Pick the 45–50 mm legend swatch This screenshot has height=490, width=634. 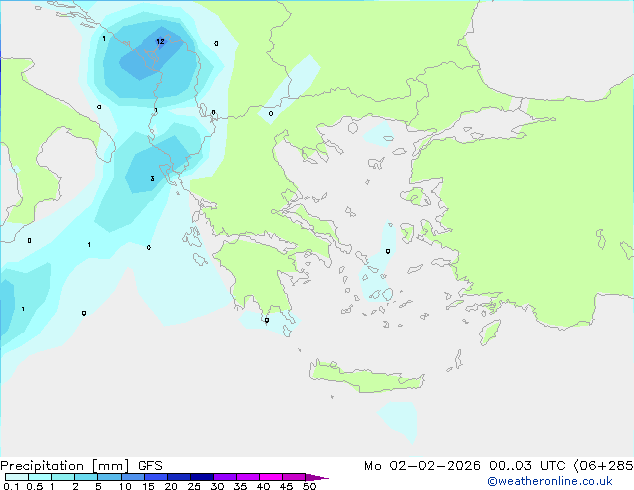click(294, 477)
